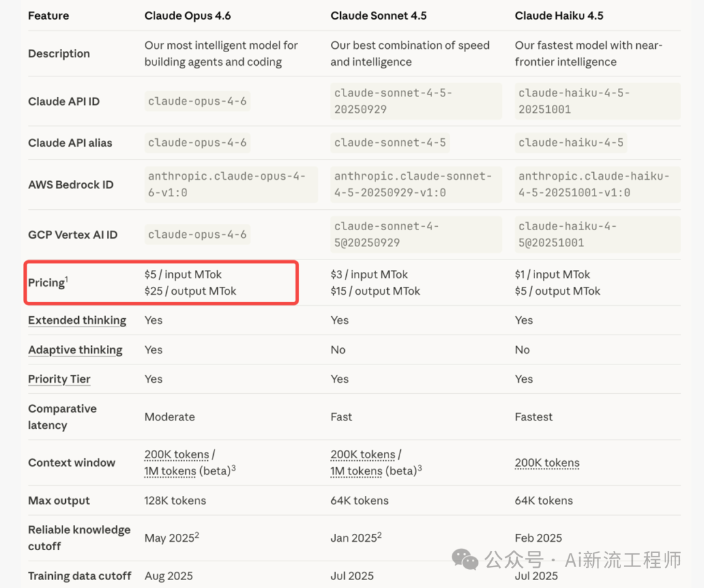Select the claude-haiku-4-5@20251001 Vertex AI ID code
Image resolution: width=704 pixels, height=588 pixels.
tap(567, 235)
